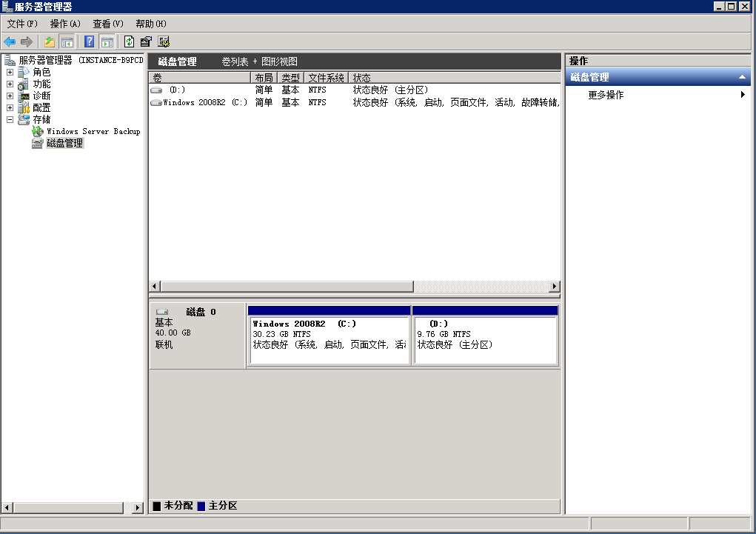
Task: Toggle the show/hide console tree toolbar button
Action: tap(67, 41)
